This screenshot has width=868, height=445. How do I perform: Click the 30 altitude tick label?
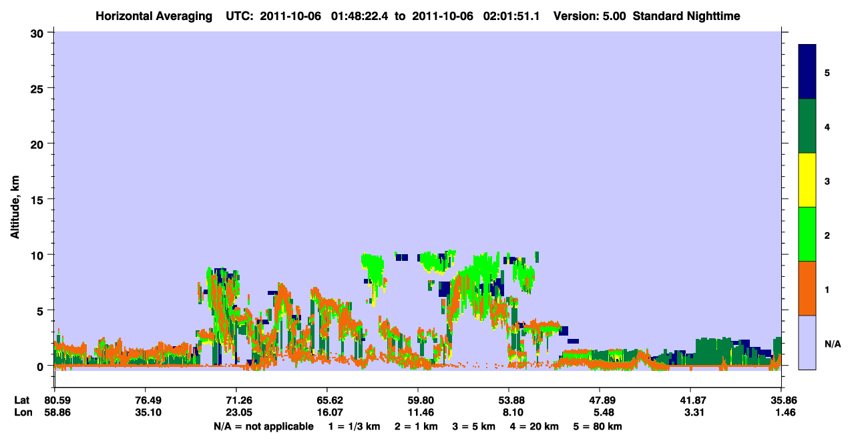[x=39, y=33]
